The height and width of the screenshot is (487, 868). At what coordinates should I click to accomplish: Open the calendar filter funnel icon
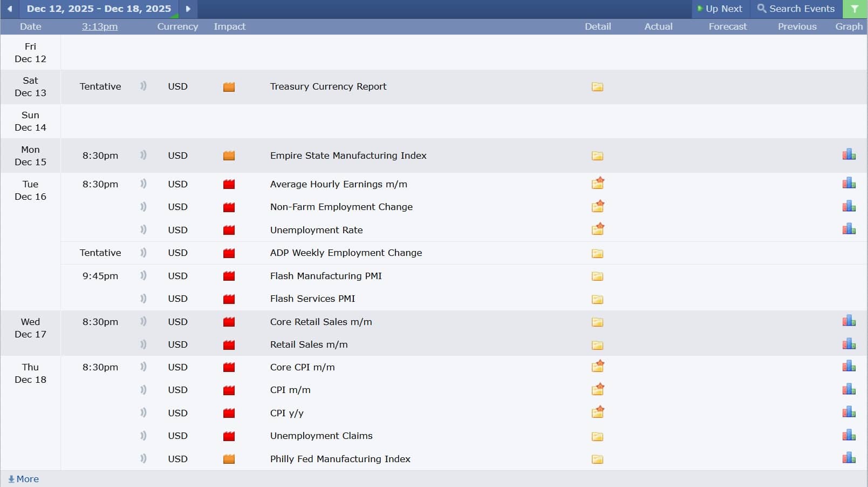click(855, 9)
